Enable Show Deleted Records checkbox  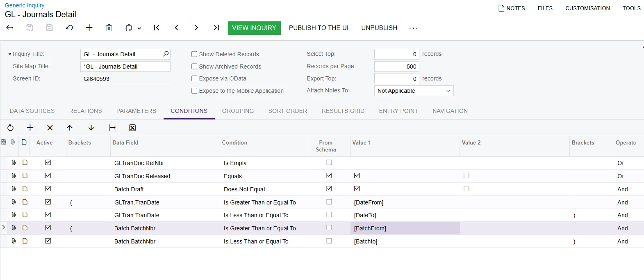(195, 54)
